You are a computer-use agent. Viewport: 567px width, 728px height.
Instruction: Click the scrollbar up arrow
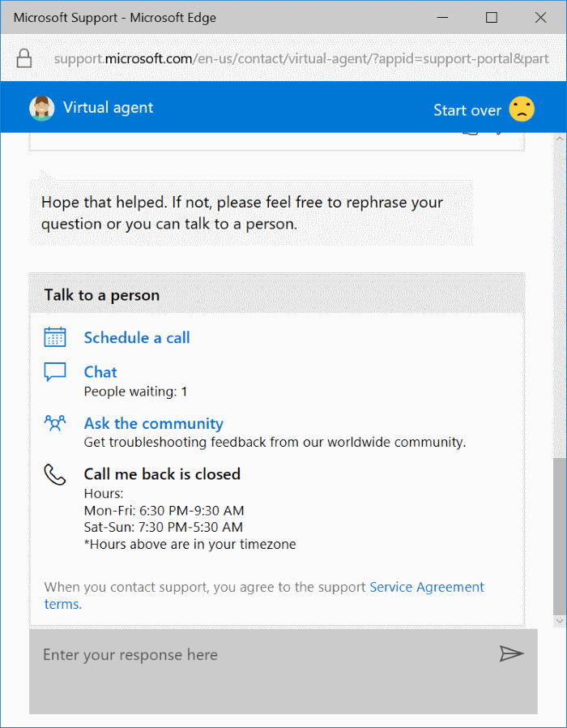click(559, 138)
